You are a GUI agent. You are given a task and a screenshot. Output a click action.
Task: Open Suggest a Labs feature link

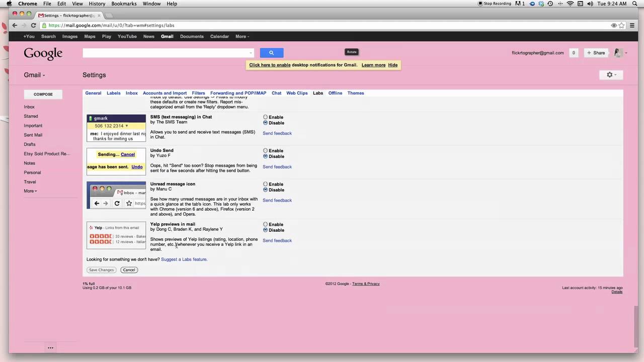pyautogui.click(x=184, y=259)
